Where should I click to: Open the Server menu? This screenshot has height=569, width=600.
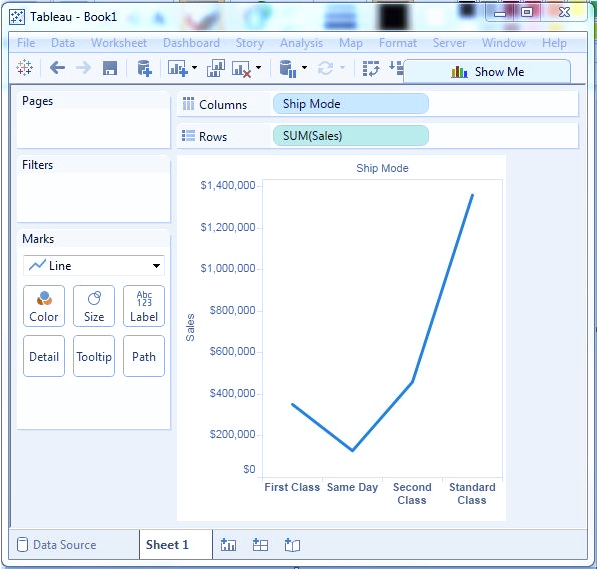[449, 43]
